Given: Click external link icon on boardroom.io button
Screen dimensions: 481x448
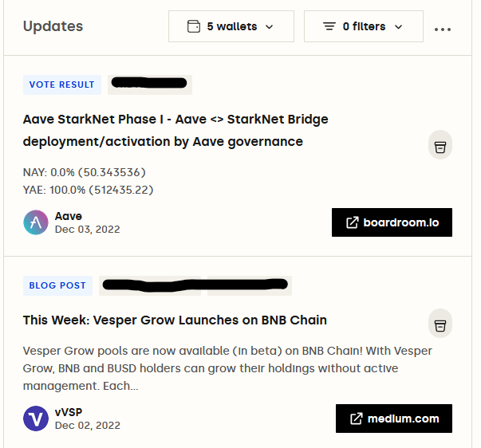Looking at the screenshot, I should tap(352, 222).
